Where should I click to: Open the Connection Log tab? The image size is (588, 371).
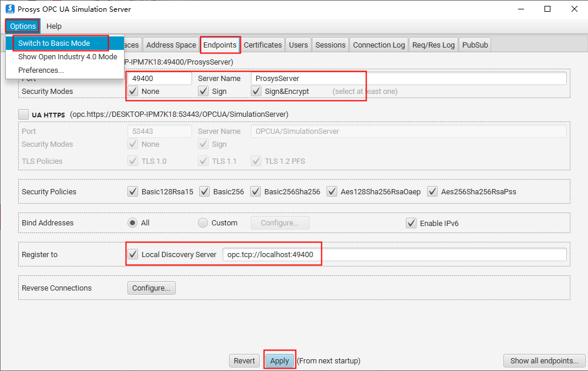[x=379, y=45]
